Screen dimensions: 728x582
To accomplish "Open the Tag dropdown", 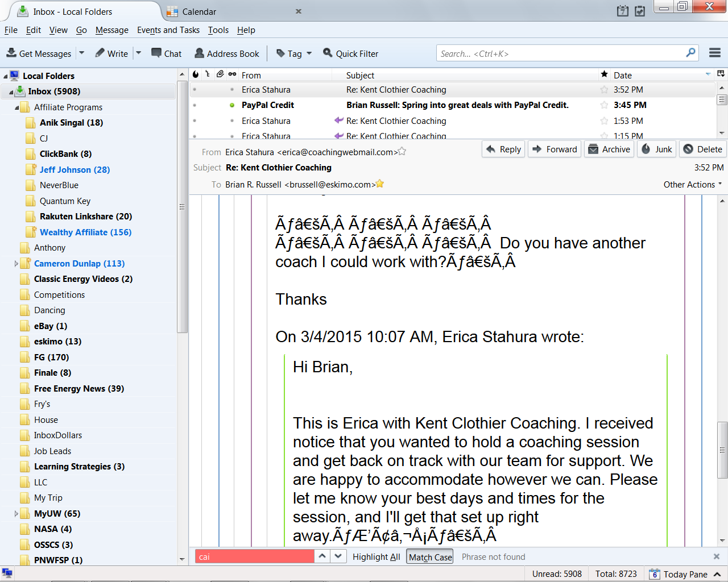I will [x=294, y=53].
